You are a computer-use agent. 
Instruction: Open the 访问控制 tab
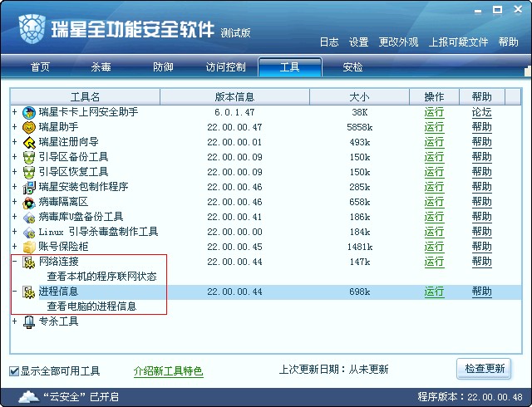(225, 66)
